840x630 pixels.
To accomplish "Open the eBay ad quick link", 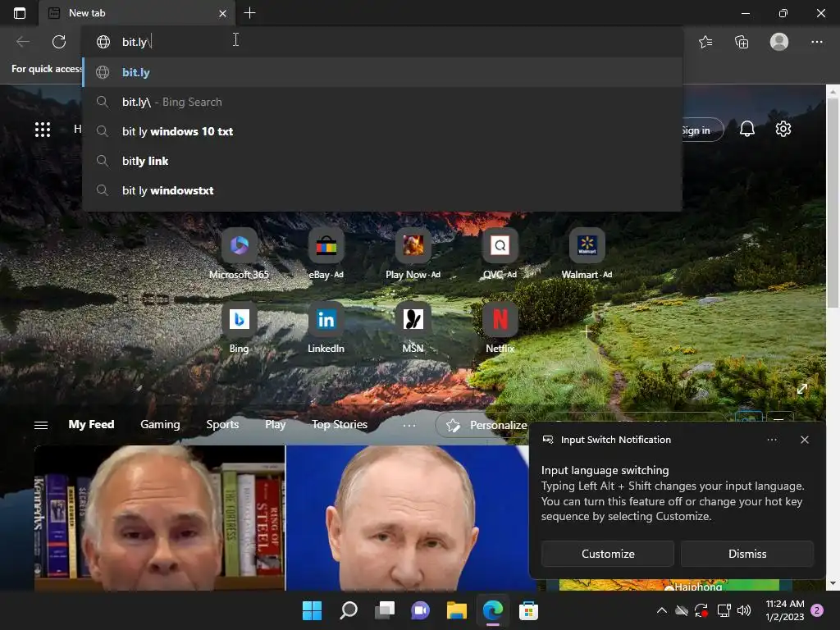I will 326,254.
